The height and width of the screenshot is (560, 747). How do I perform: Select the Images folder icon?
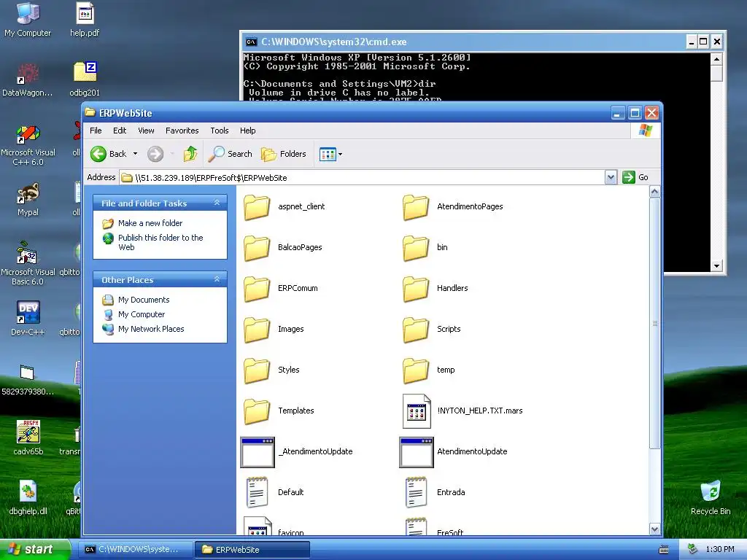(x=257, y=330)
